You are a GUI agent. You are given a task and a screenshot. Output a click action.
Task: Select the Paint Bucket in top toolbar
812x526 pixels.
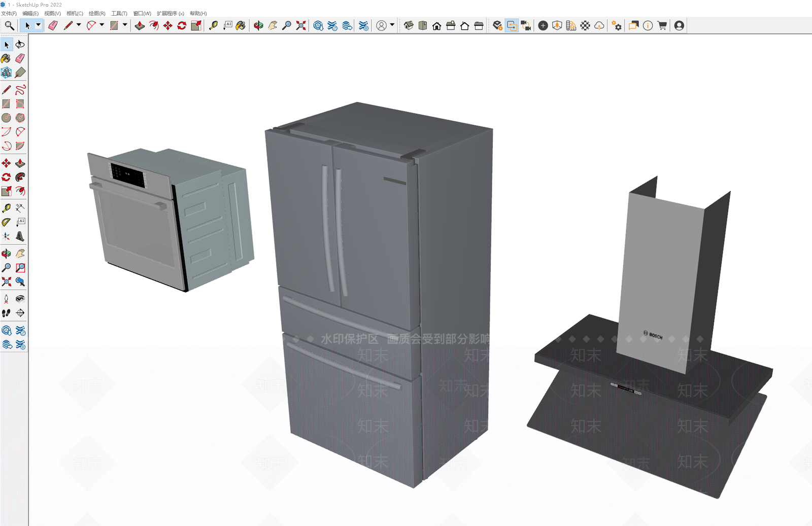[x=241, y=25]
